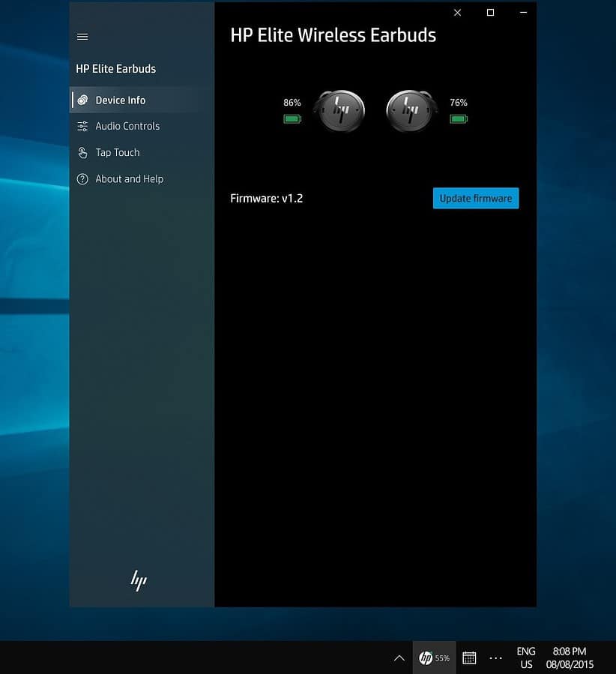The image size is (616, 674).
Task: Select Device Info in the sidebar
Action: (121, 100)
